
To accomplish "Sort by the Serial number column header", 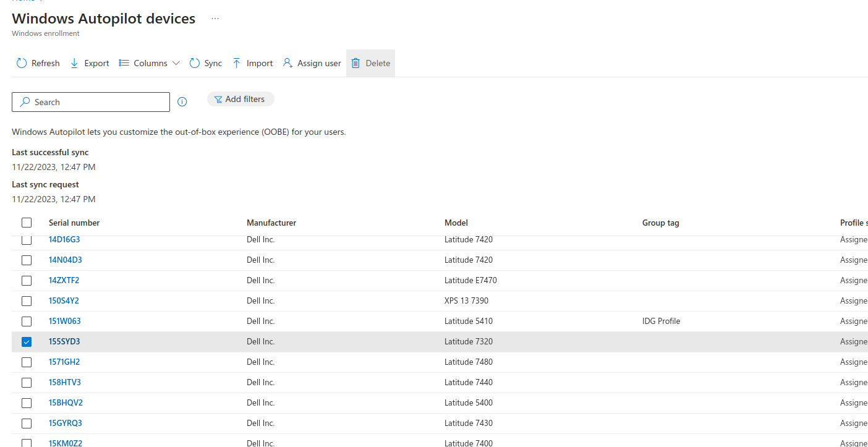I will click(74, 223).
